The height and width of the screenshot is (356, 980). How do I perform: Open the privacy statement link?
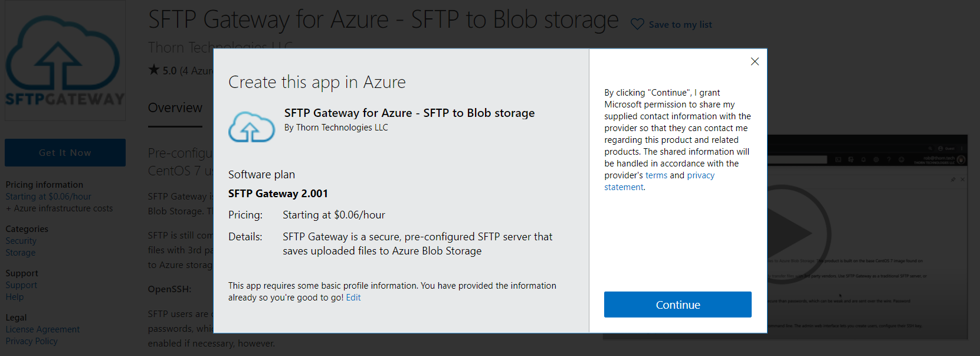click(x=659, y=181)
